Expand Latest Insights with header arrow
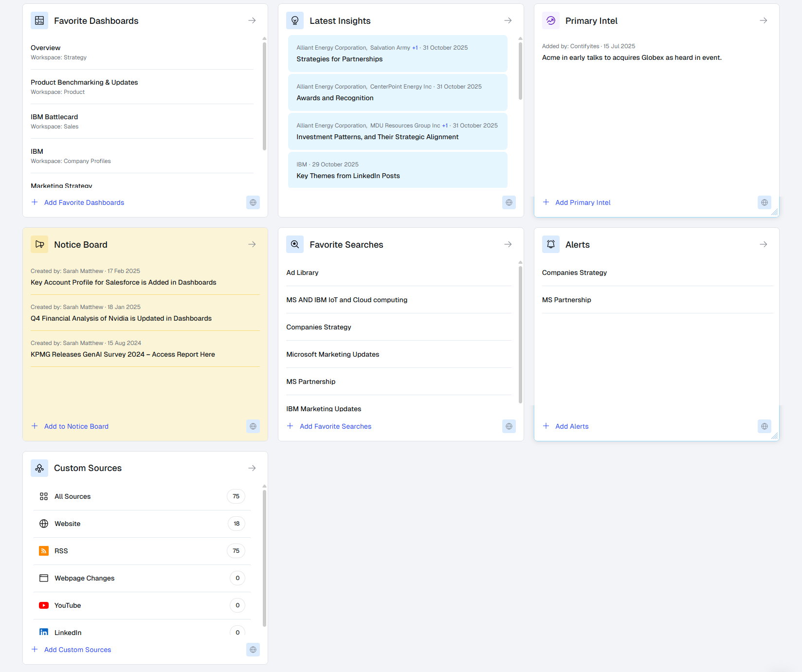 [x=508, y=20]
